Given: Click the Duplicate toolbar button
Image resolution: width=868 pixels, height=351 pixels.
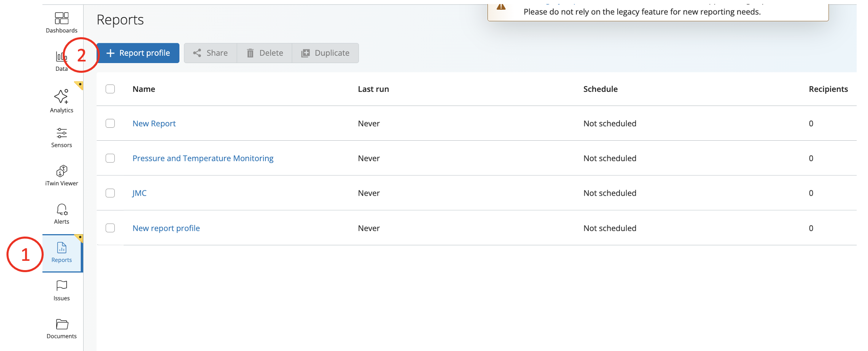Looking at the screenshot, I should tap(325, 53).
